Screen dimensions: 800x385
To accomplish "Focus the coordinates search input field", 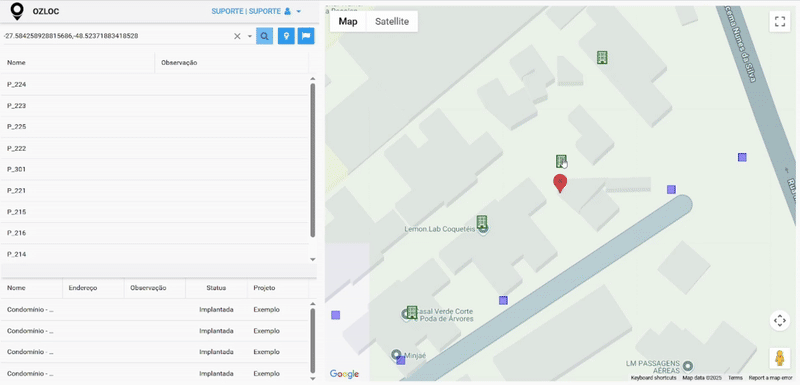I will [x=116, y=36].
